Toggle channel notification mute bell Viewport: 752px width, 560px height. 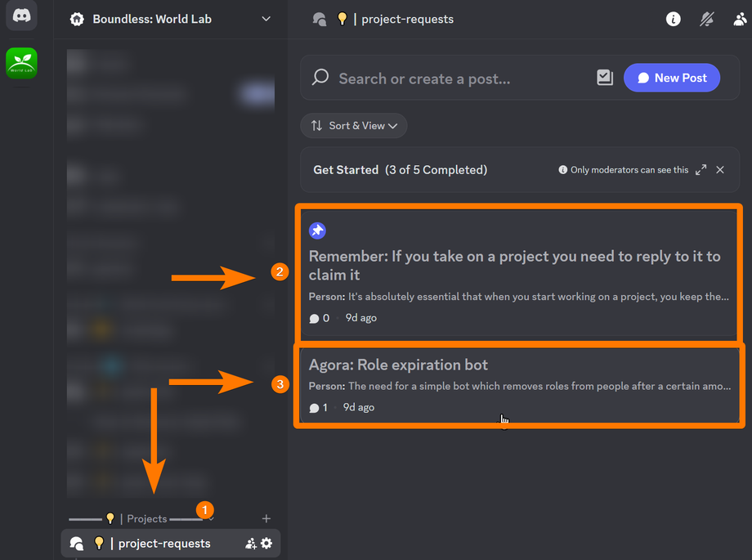pyautogui.click(x=706, y=19)
